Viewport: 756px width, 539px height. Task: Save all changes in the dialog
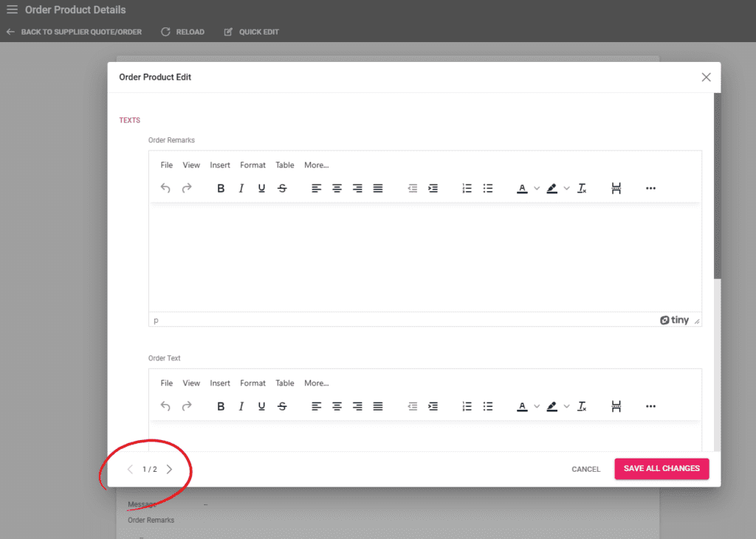coord(661,468)
